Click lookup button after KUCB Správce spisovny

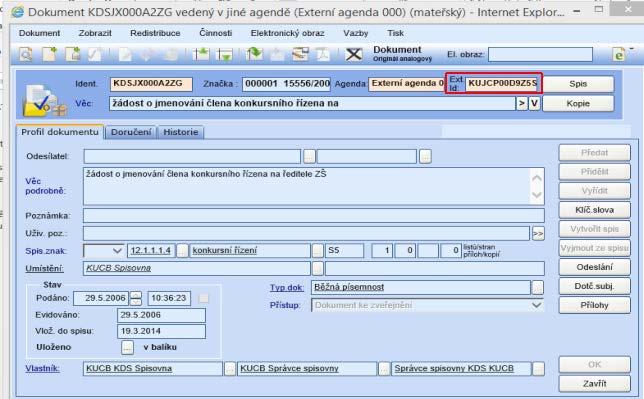tap(384, 369)
